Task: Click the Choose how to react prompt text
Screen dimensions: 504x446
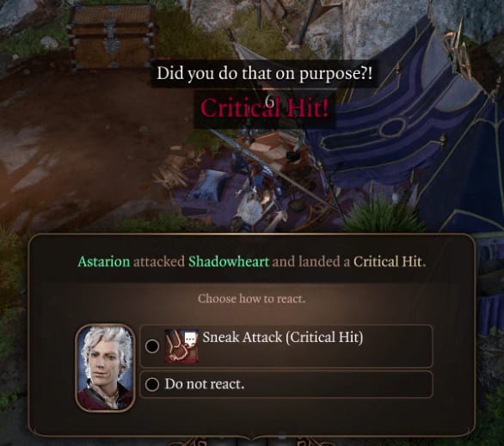Action: [x=252, y=298]
